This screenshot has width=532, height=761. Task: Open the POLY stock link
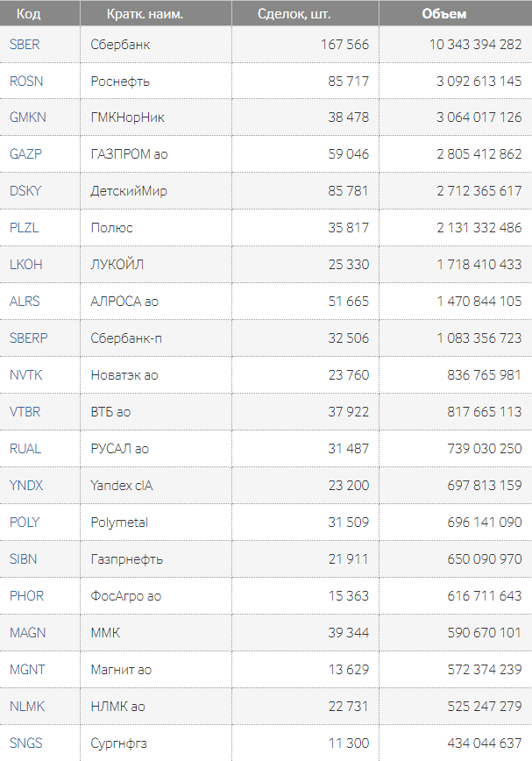pyautogui.click(x=25, y=523)
